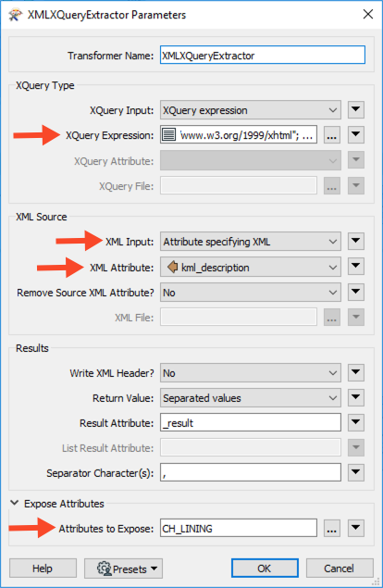The image size is (383, 588).
Task: Click arrow menu beside Result Attribute
Action: (355, 422)
